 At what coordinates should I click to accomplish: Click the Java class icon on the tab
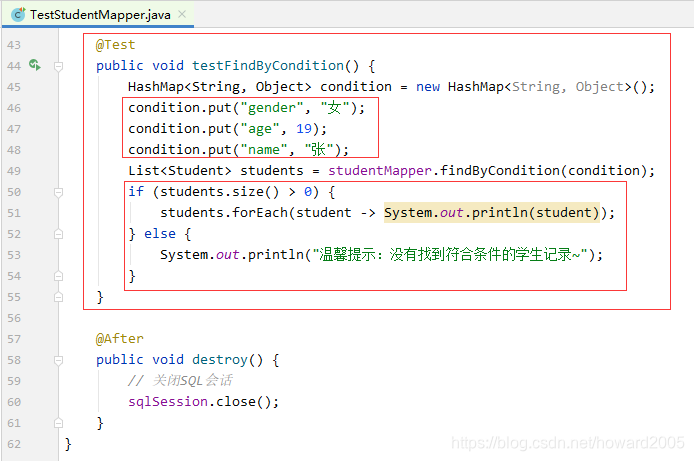[18, 15]
